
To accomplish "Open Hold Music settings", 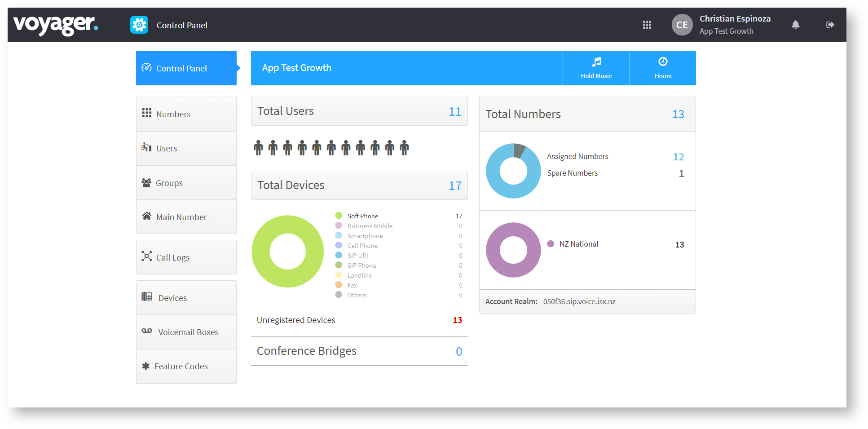I will tap(596, 68).
